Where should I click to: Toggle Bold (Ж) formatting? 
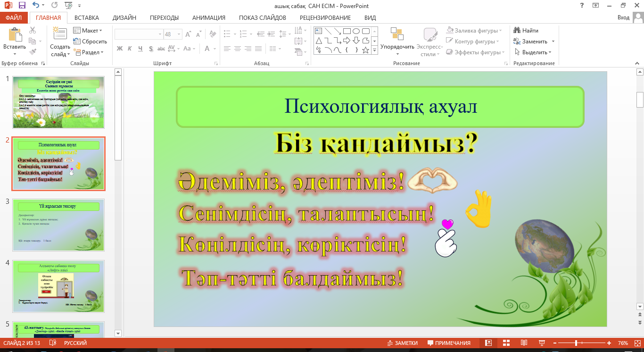119,48
